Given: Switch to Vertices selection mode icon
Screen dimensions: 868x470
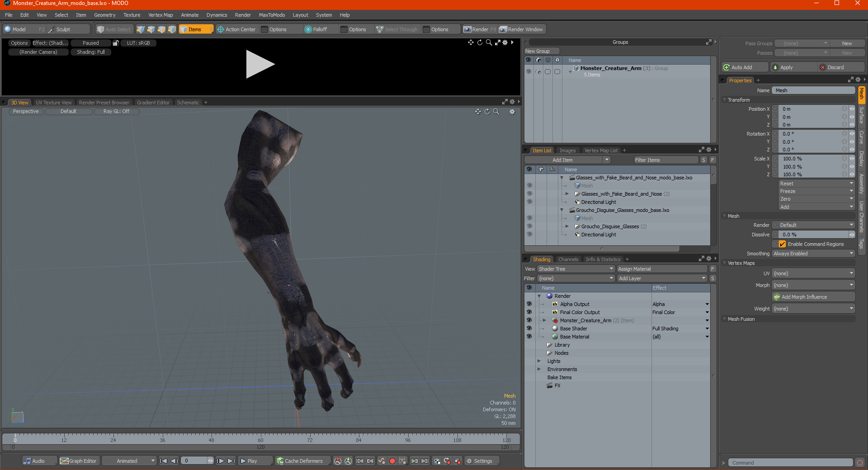Looking at the screenshot, I should tap(141, 29).
